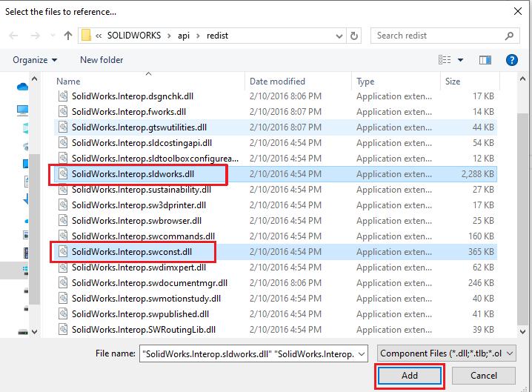The width and height of the screenshot is (532, 392).
Task: Sort files by Type column
Action: 365,82
